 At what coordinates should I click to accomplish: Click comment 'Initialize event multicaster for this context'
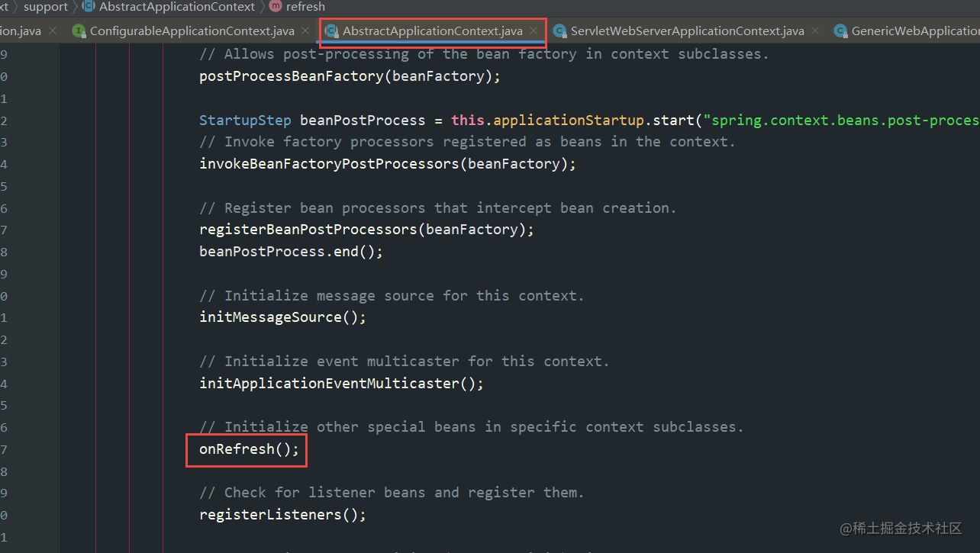(x=405, y=361)
